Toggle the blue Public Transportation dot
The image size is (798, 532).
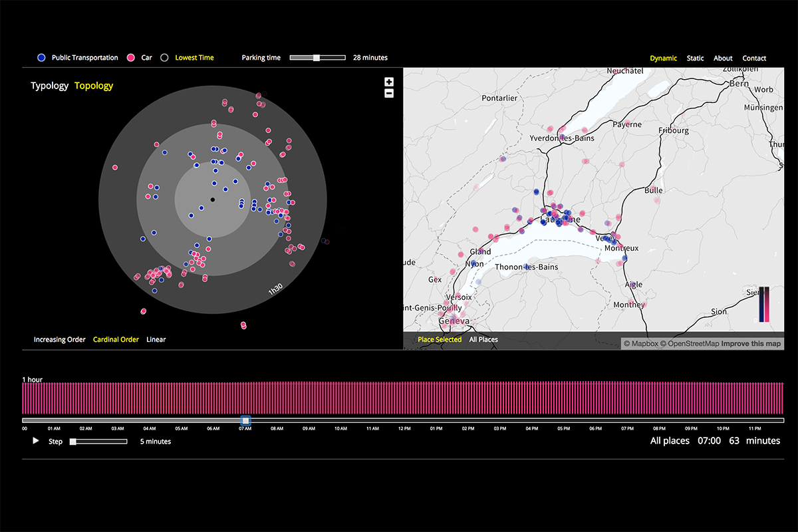[x=42, y=58]
